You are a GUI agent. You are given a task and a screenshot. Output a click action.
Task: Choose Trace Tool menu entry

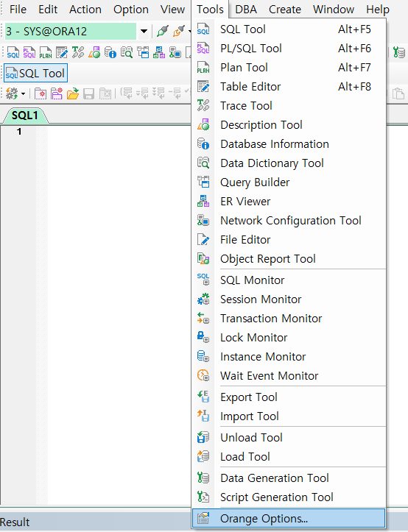coord(289,105)
